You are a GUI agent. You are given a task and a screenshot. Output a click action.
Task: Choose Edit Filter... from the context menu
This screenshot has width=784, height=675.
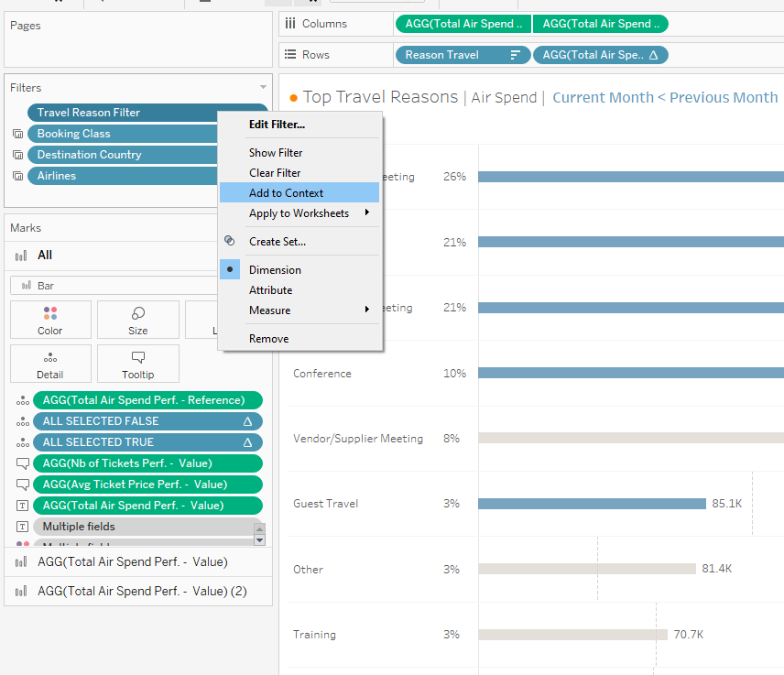coord(277,125)
